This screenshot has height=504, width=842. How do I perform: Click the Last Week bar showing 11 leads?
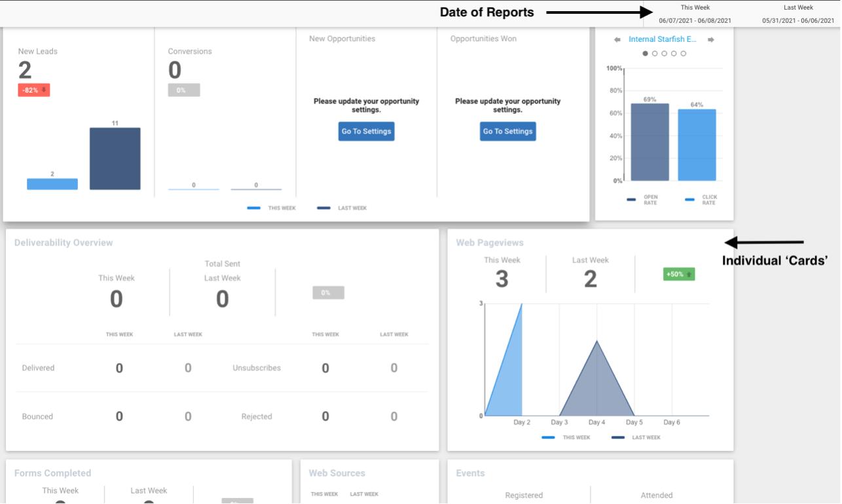(115, 158)
